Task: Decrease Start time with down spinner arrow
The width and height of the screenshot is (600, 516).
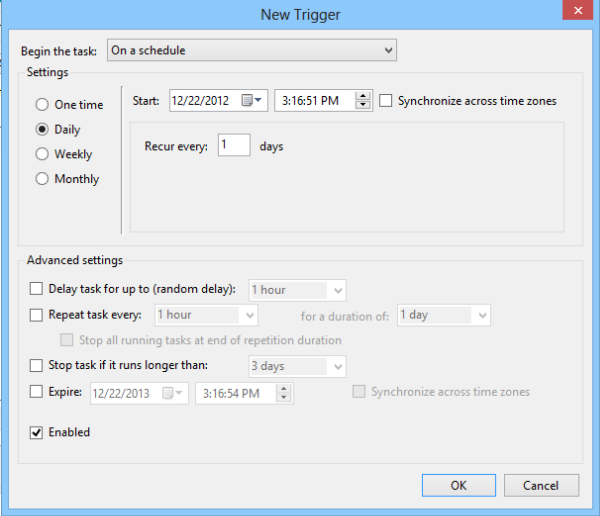Action: [363, 105]
